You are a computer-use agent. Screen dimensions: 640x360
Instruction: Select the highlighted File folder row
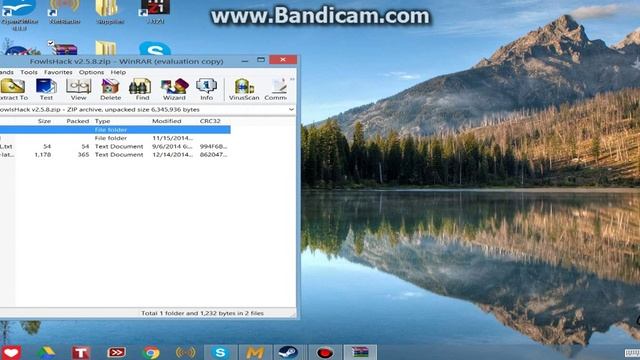pyautogui.click(x=115, y=130)
